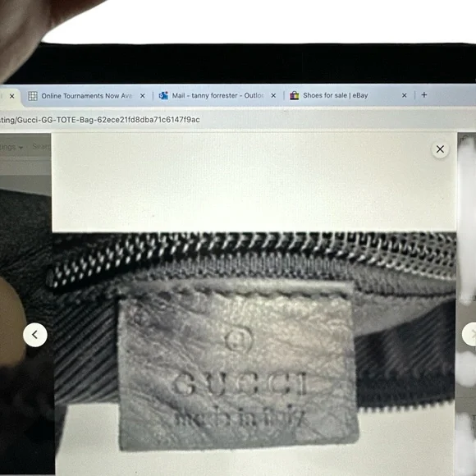
Task: Close the image lightbox overlay
Action: [440, 149]
